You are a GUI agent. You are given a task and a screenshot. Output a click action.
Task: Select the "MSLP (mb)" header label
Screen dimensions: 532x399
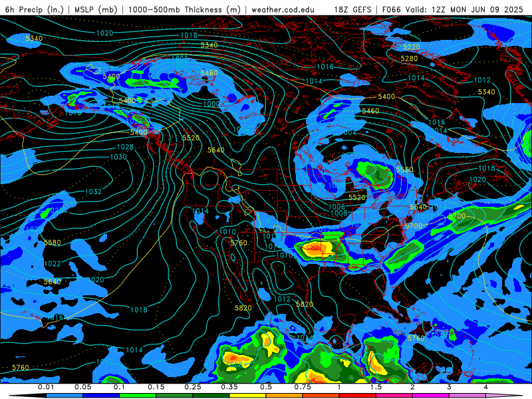[x=96, y=9]
